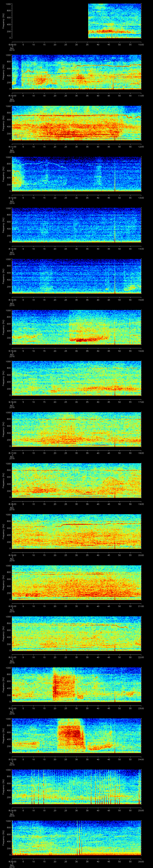The height and width of the screenshot is (868, 153).
Task: Click the 8:11:00 start time label
Action: (12, 147)
